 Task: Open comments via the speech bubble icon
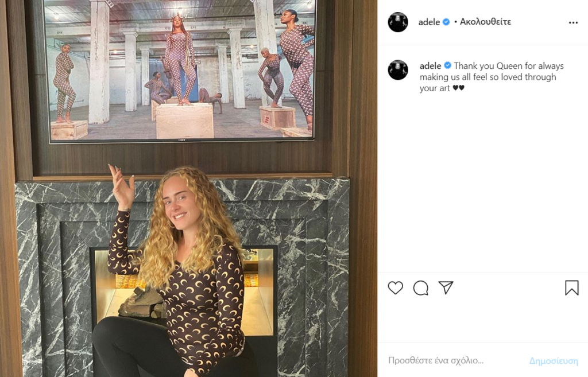421,288
